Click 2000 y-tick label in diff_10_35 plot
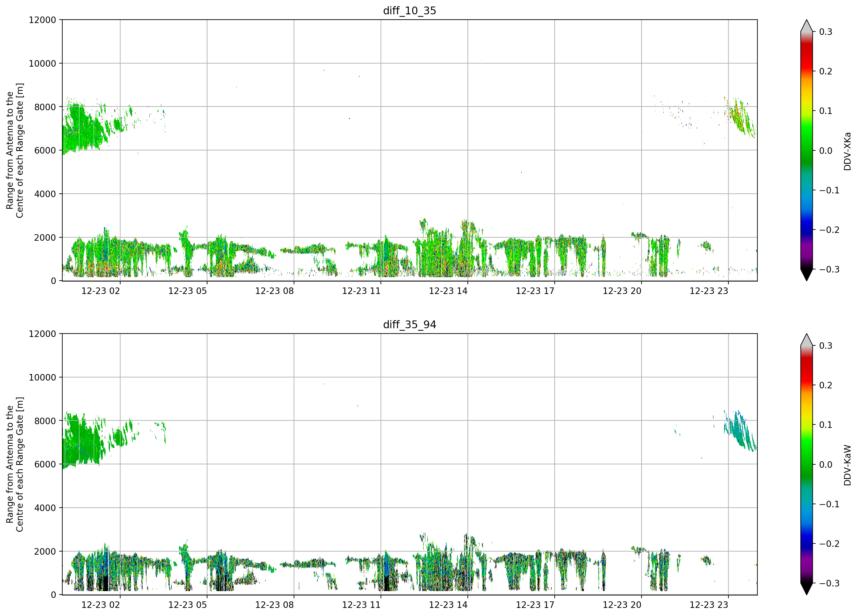858x616 pixels. tap(45, 238)
